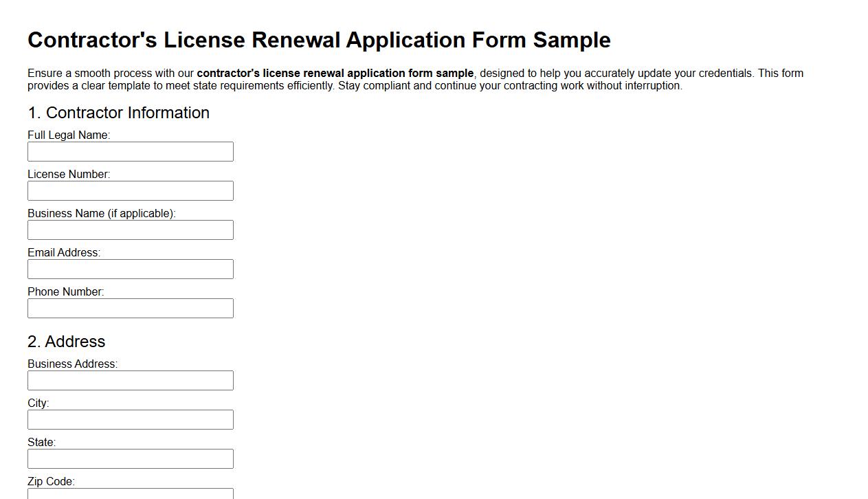868x499 pixels.
Task: Click the License Number input field
Action: tap(130, 190)
